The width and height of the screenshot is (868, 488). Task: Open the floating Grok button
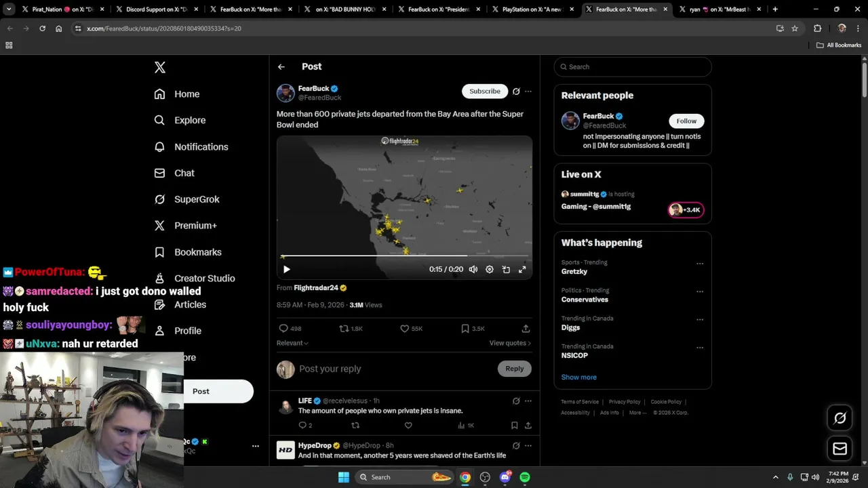tap(840, 418)
